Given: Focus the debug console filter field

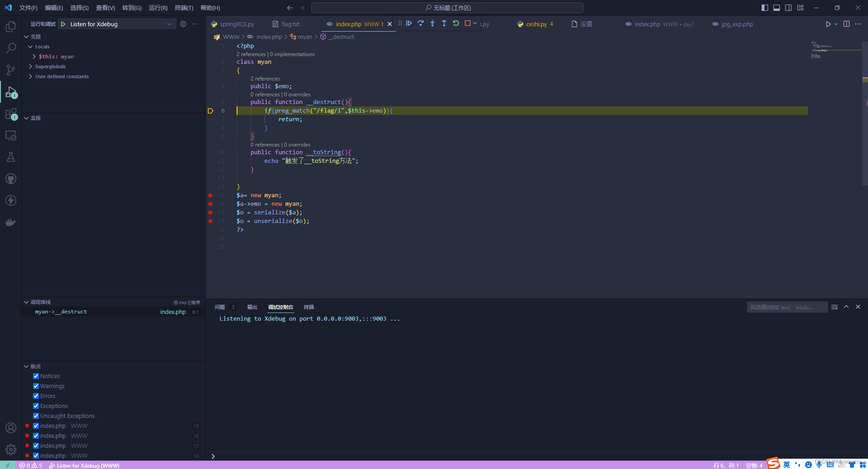Looking at the screenshot, I should tap(787, 307).
